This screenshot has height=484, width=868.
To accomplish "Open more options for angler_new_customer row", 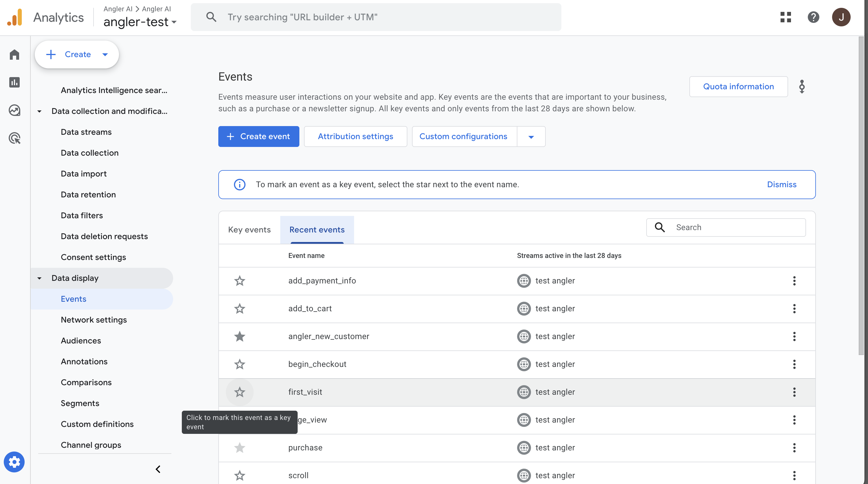I will click(794, 336).
